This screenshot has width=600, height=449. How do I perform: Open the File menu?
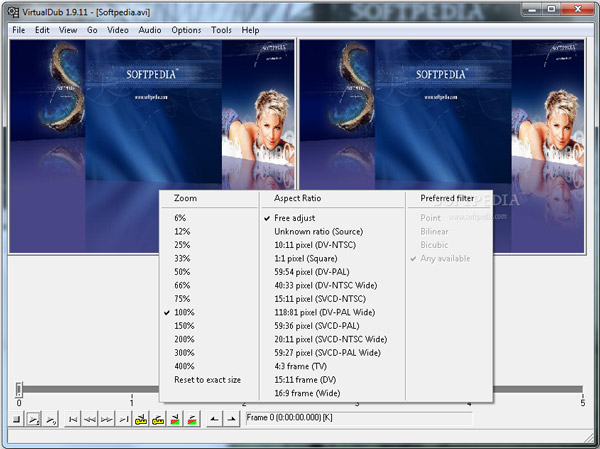[x=18, y=30]
